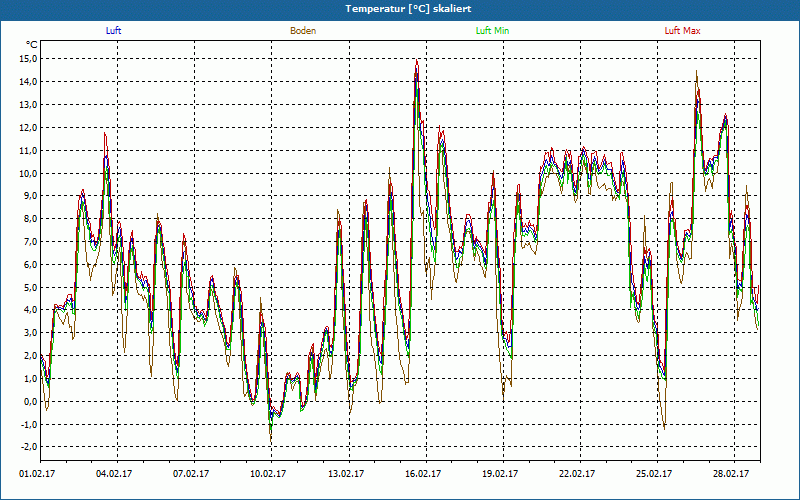Click the 28.02.17 date axis label

coord(730,475)
